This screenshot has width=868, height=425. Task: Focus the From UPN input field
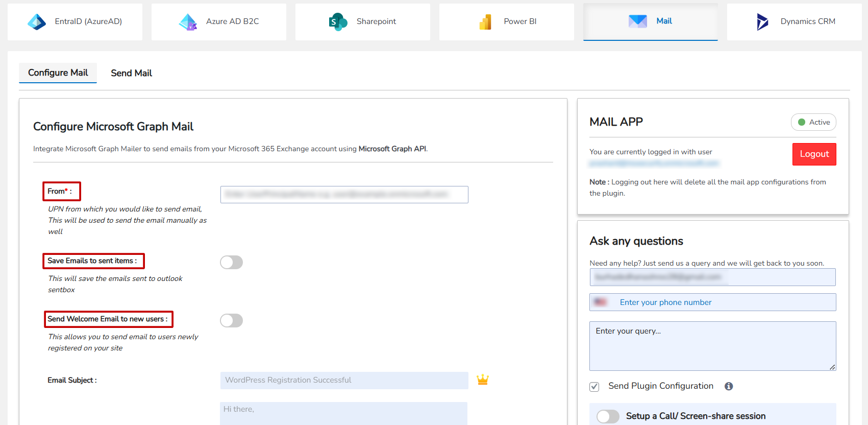click(x=344, y=195)
